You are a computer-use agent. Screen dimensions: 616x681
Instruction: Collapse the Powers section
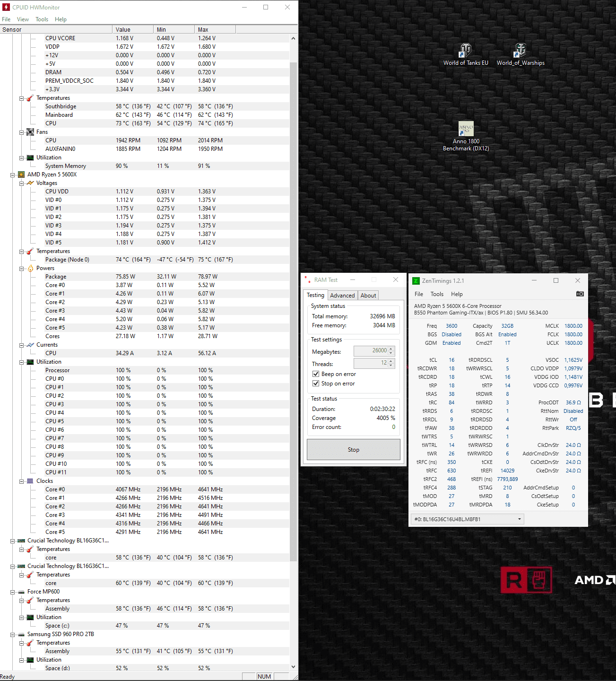pos(22,268)
